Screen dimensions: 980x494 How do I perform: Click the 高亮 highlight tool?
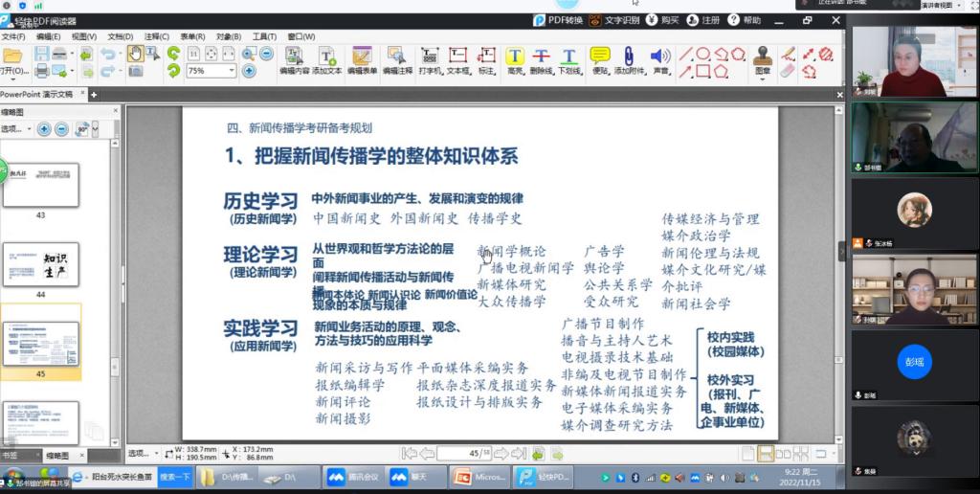515,59
